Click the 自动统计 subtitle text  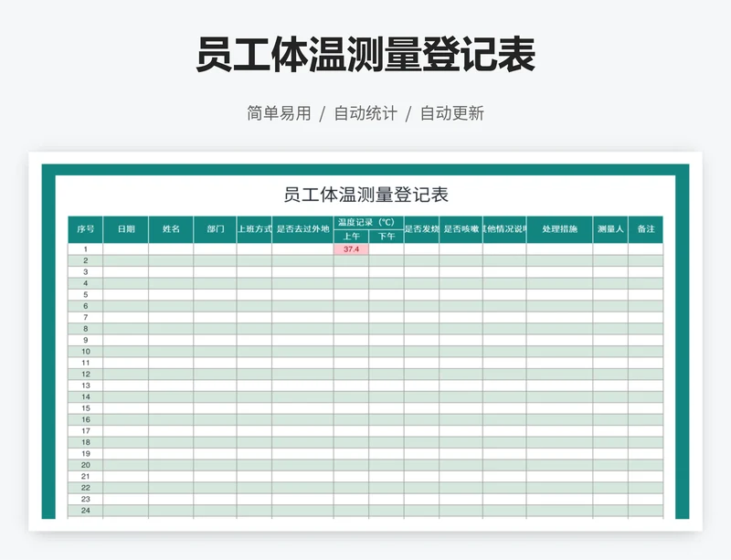coord(365,113)
